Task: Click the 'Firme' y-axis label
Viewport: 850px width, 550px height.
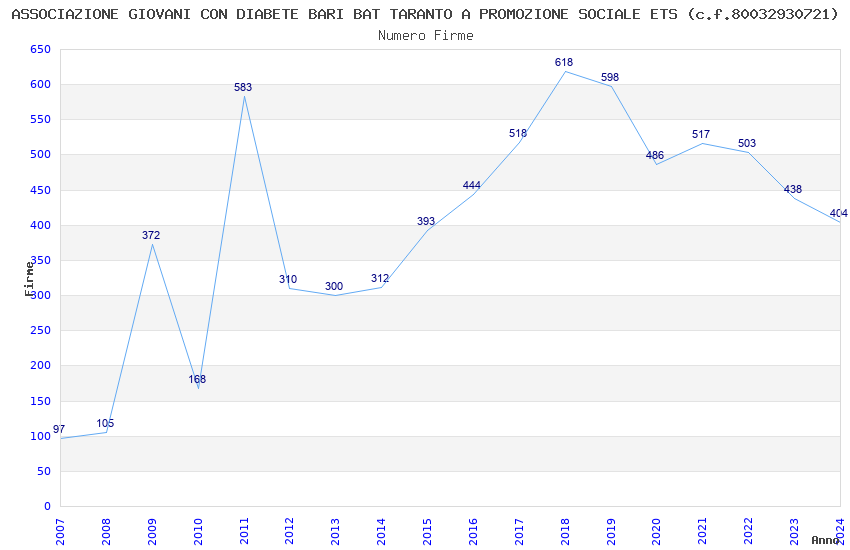Action: click(29, 279)
